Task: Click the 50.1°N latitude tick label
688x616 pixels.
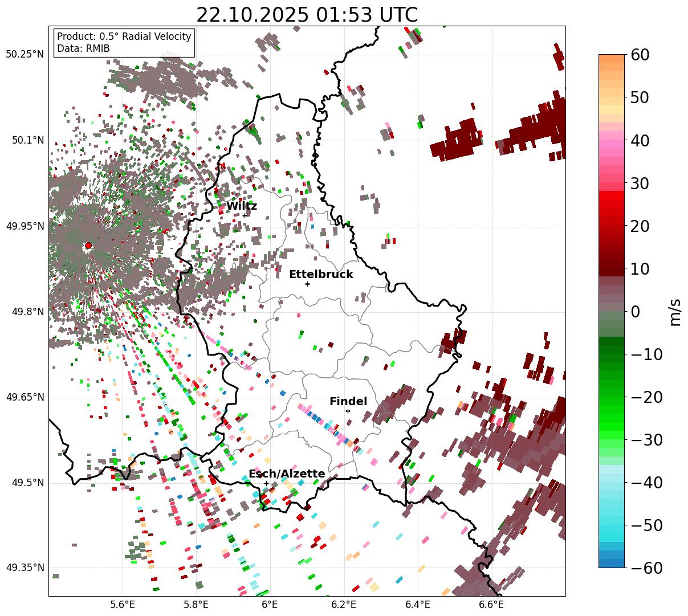Action: pos(28,140)
